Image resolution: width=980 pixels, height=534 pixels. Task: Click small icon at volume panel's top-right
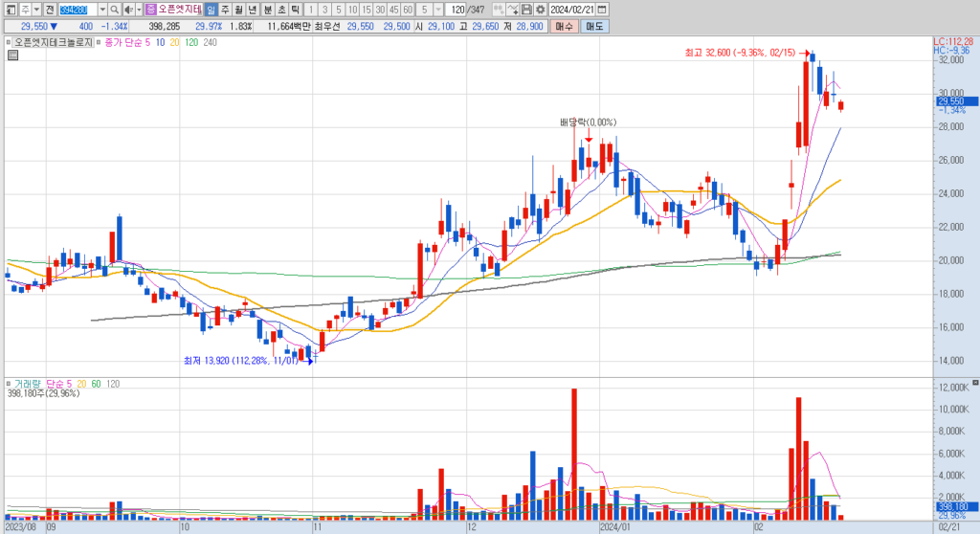[x=975, y=383]
